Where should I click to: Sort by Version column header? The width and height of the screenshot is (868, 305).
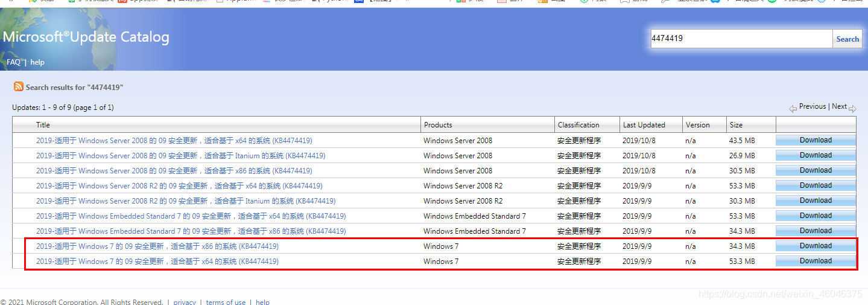click(x=698, y=125)
